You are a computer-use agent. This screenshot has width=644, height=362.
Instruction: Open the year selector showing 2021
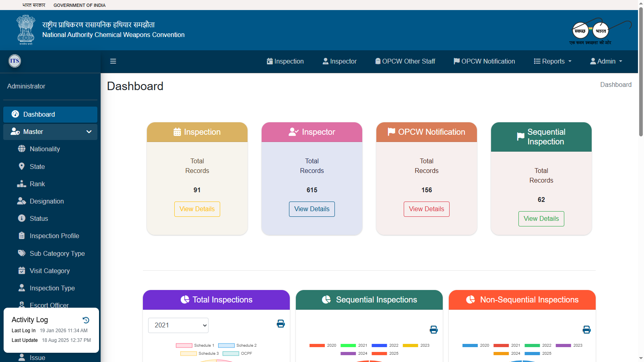point(178,325)
